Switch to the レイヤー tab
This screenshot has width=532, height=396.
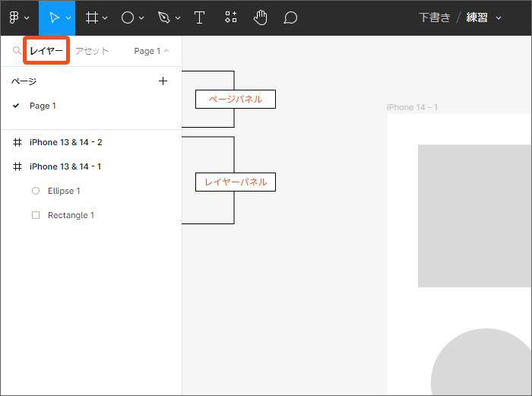coord(46,51)
